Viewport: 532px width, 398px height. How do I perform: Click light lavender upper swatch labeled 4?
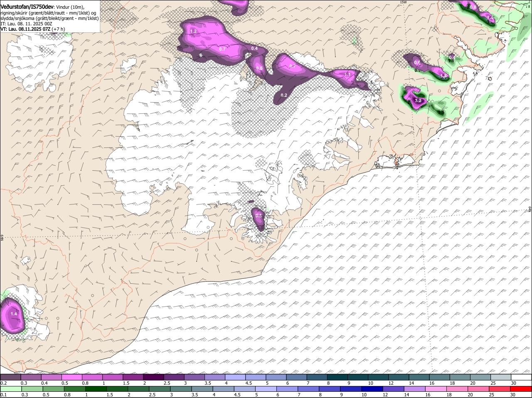(x=235, y=377)
